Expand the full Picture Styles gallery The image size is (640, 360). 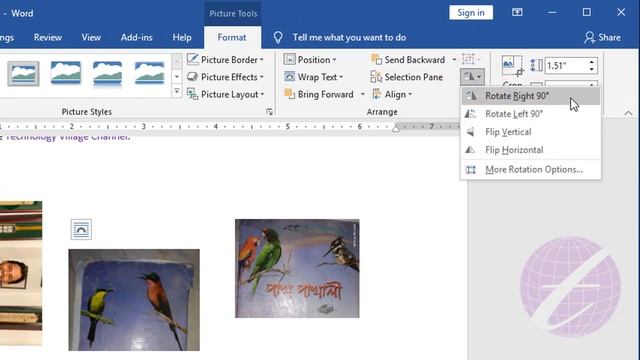[177, 91]
